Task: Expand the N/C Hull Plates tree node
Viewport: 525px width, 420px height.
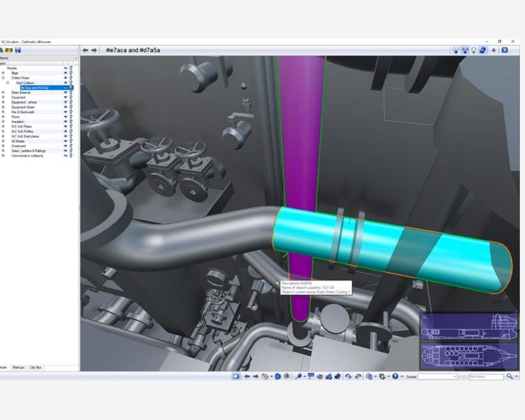Action: tap(3, 127)
